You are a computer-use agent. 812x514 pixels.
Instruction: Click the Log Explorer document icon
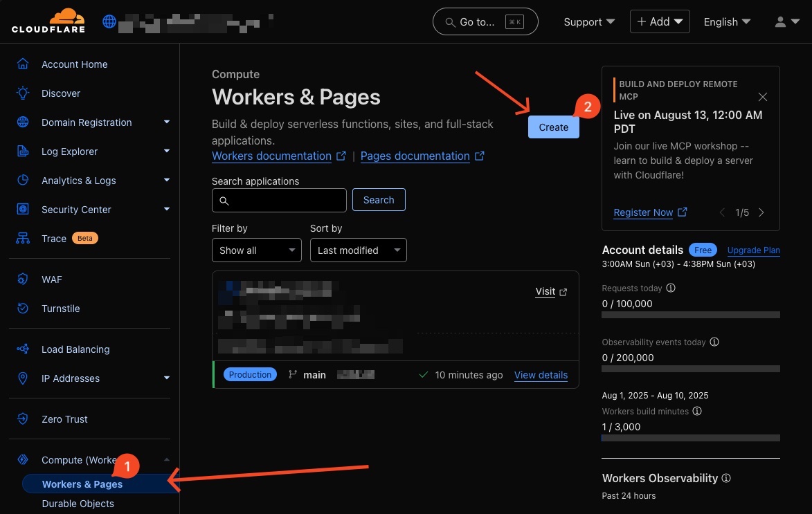(x=23, y=151)
